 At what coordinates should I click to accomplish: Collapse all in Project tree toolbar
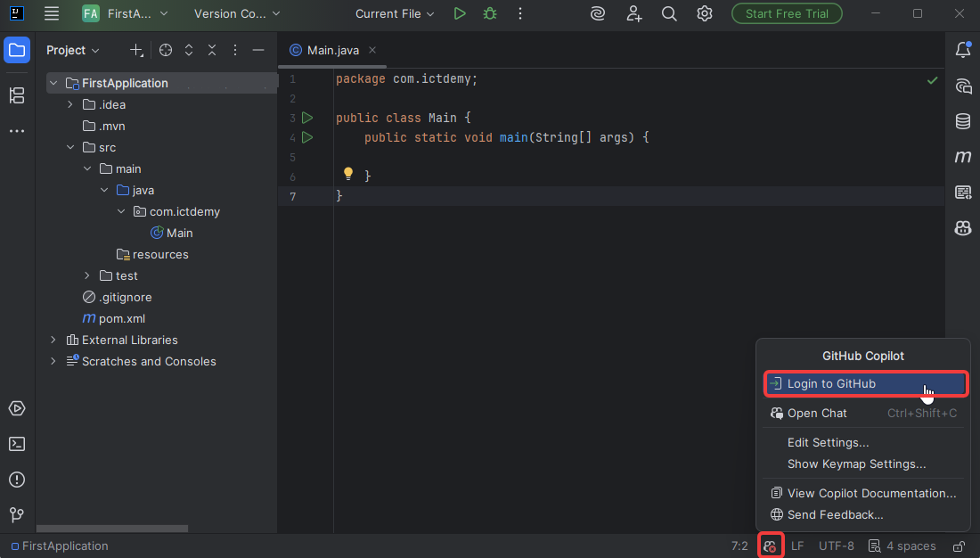click(212, 50)
